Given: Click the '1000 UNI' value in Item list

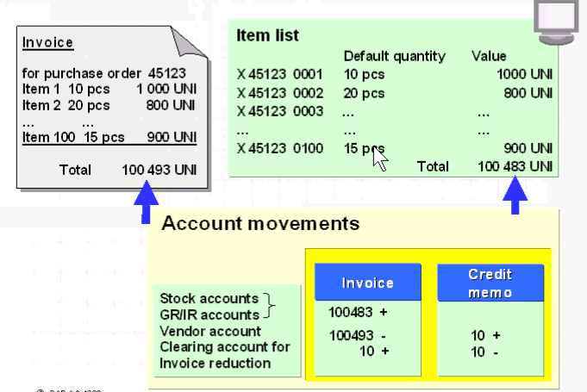Looking at the screenshot, I should coord(525,74).
